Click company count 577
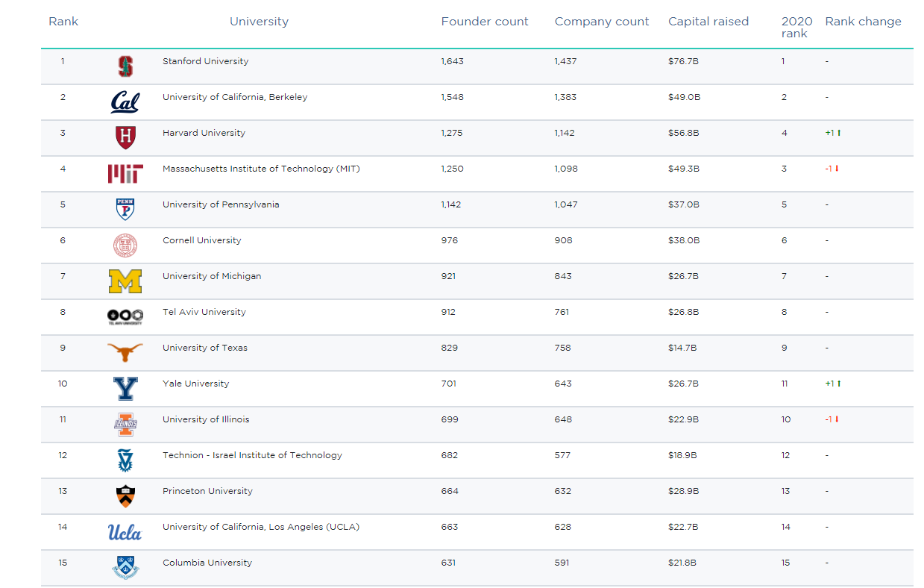Image resolution: width=924 pixels, height=588 pixels. tap(563, 455)
